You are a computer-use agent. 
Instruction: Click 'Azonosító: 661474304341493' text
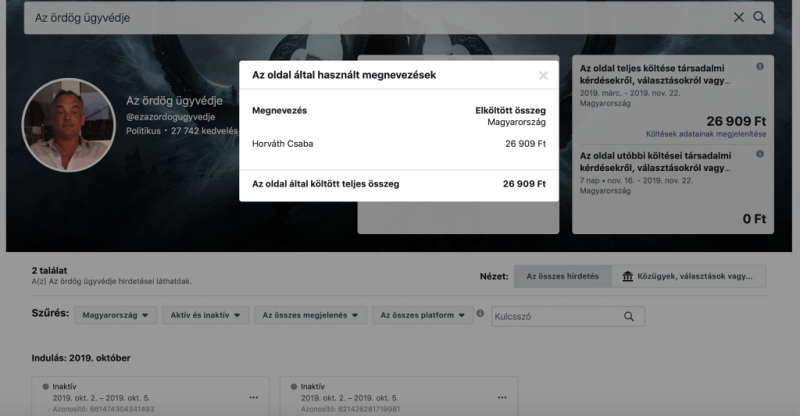click(103, 409)
